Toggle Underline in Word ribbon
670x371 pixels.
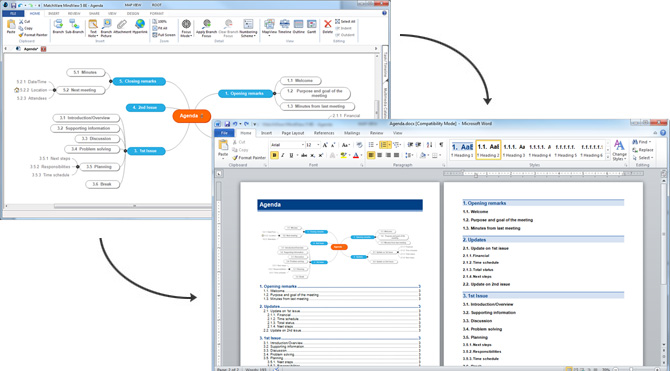pos(291,156)
